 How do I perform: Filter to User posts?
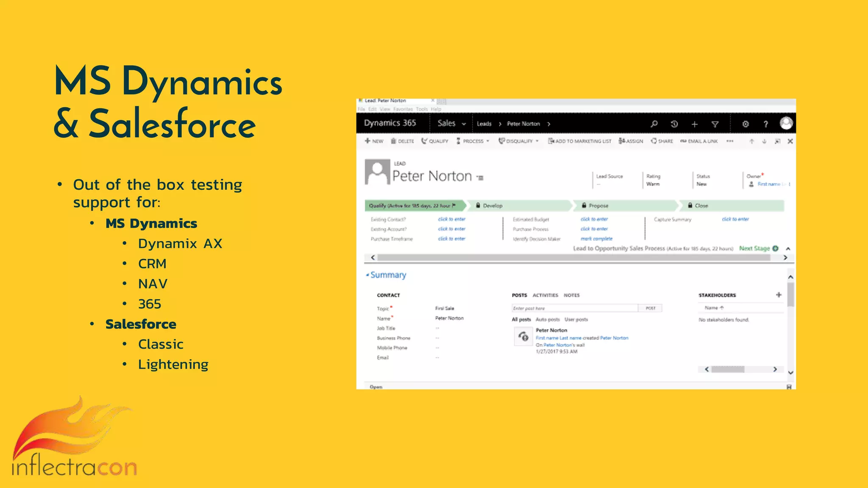(576, 319)
